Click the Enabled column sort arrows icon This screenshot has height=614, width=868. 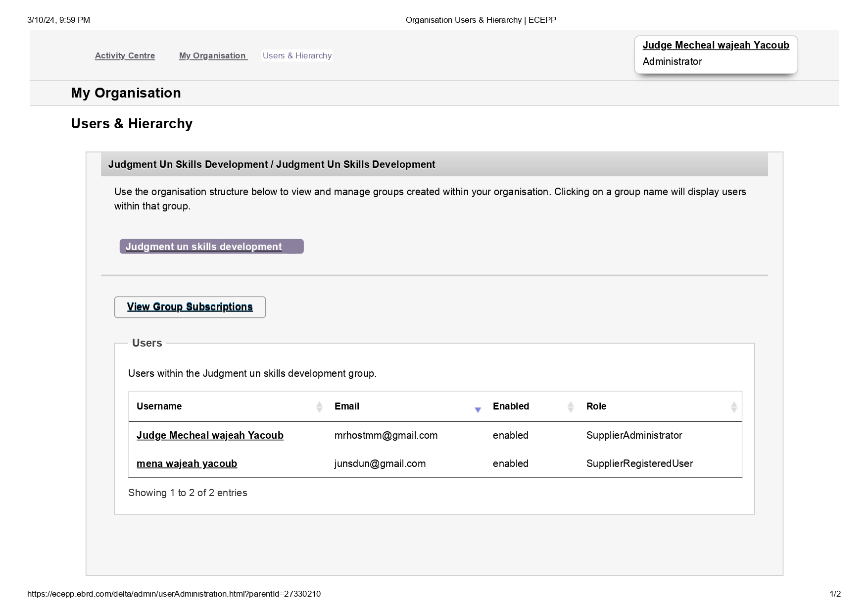(571, 407)
